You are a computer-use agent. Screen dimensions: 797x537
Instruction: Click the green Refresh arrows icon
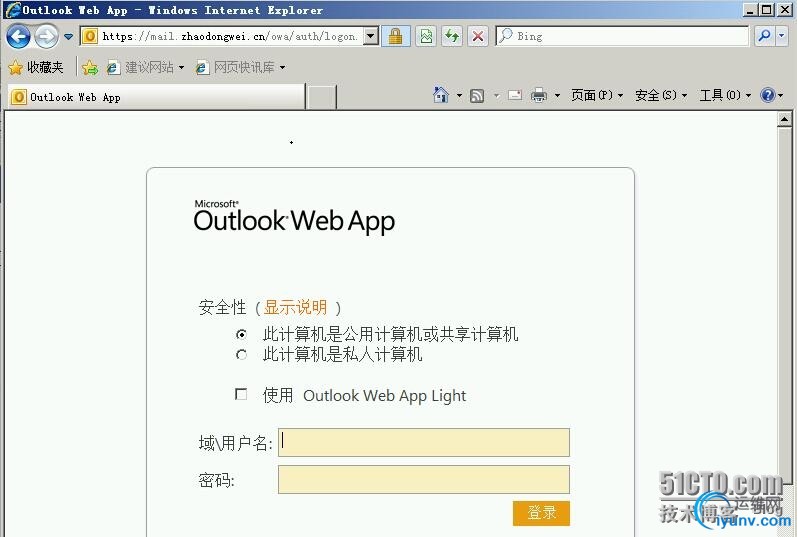tap(451, 36)
